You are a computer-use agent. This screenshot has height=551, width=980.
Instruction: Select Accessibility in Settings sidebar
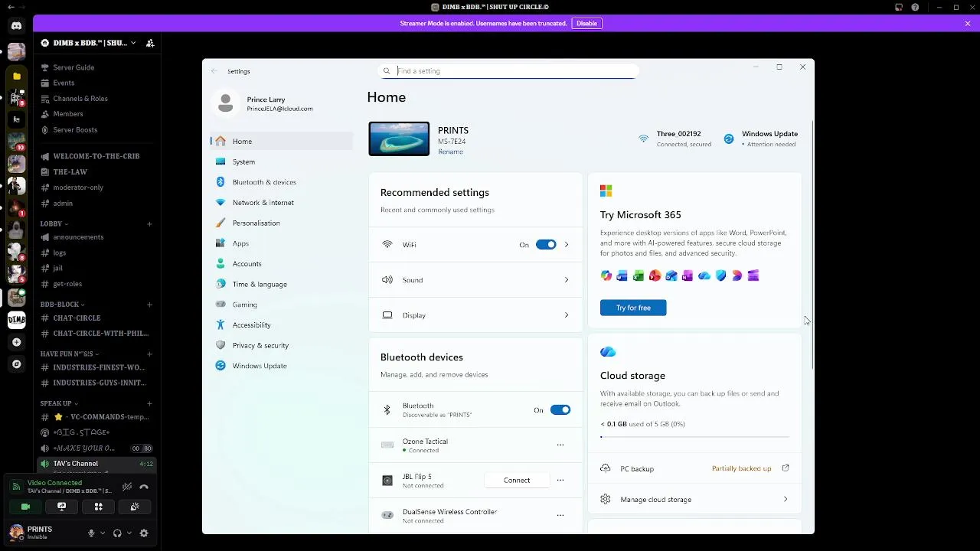tap(282, 325)
